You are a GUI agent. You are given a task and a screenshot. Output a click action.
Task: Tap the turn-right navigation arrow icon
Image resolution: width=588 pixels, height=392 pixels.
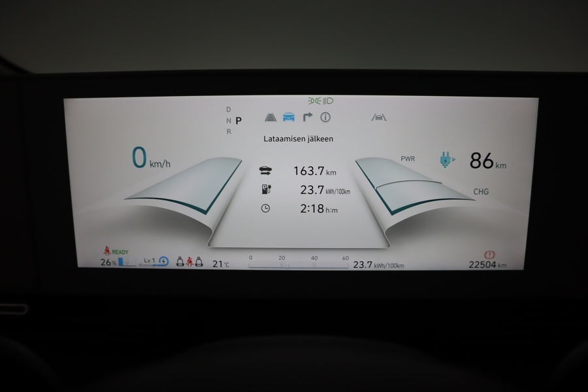click(307, 117)
